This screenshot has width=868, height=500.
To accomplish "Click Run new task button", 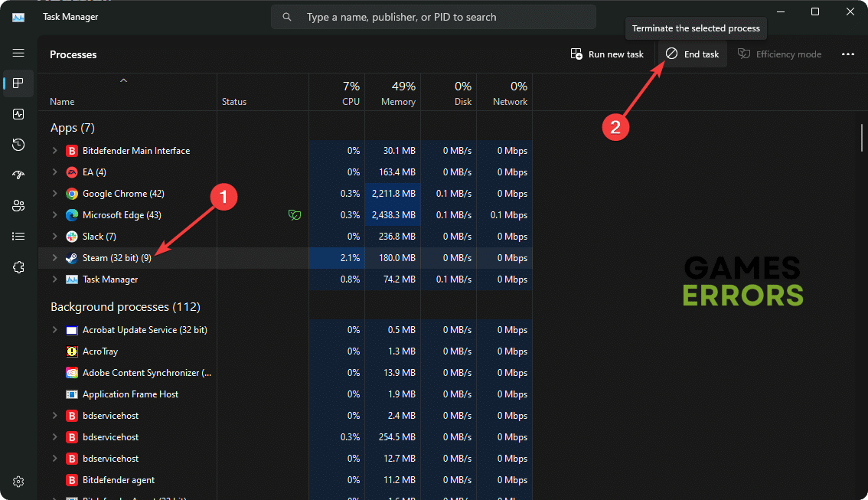I will [607, 54].
